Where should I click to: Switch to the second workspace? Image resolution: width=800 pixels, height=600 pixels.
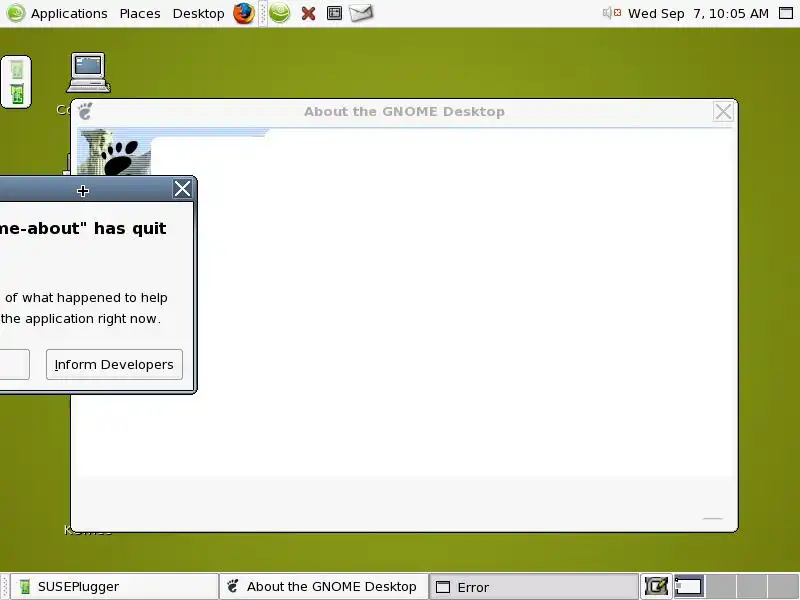pos(720,586)
